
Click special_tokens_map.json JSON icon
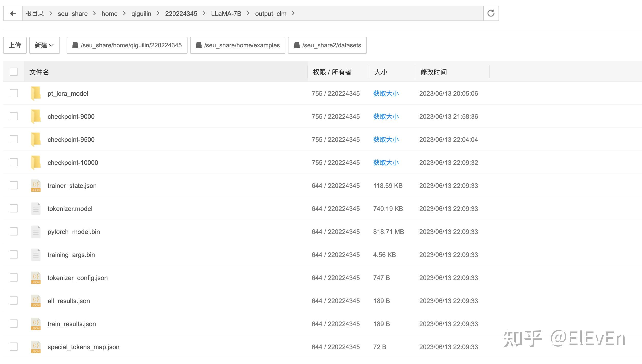(36, 347)
